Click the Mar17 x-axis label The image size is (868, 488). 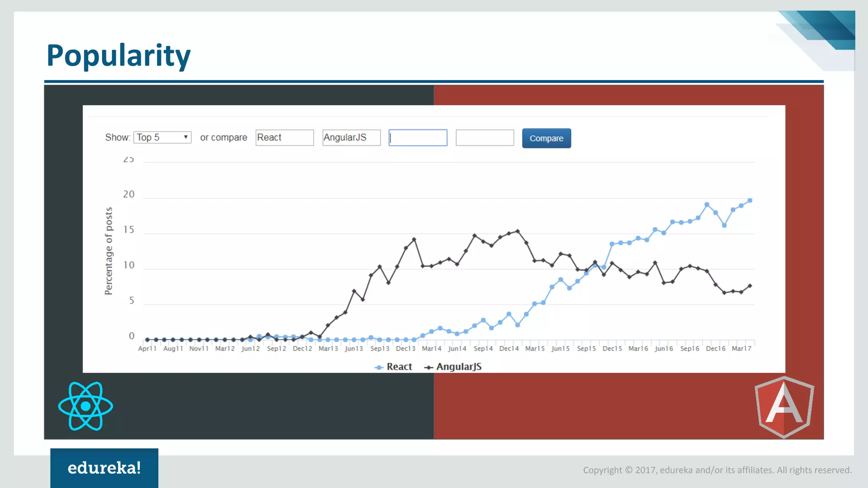741,348
